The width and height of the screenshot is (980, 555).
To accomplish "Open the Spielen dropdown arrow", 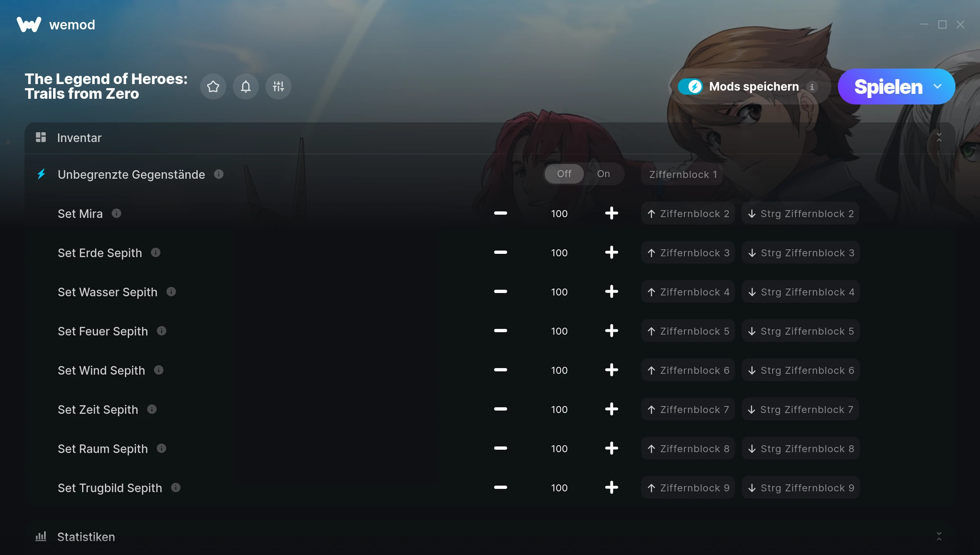I will pos(938,87).
